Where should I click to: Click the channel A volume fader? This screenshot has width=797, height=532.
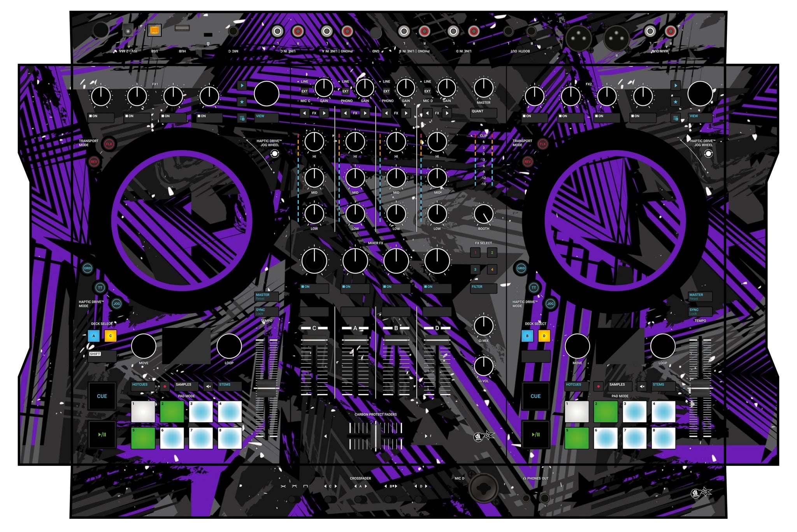355,339
